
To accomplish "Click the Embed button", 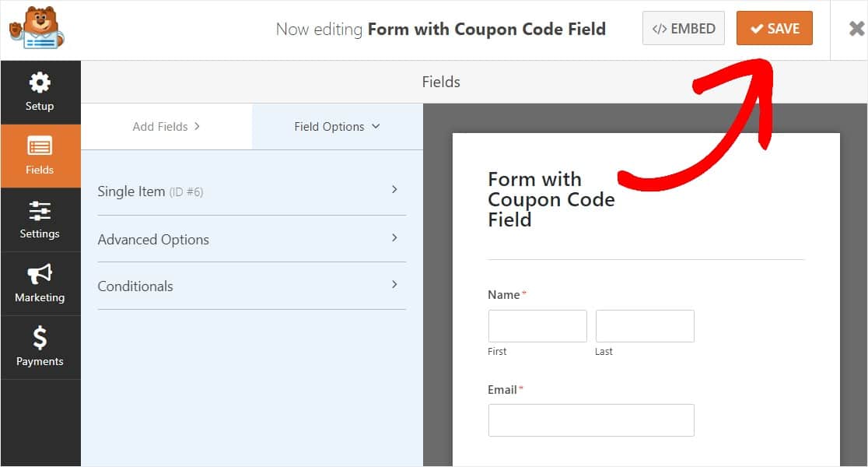I will [x=684, y=28].
